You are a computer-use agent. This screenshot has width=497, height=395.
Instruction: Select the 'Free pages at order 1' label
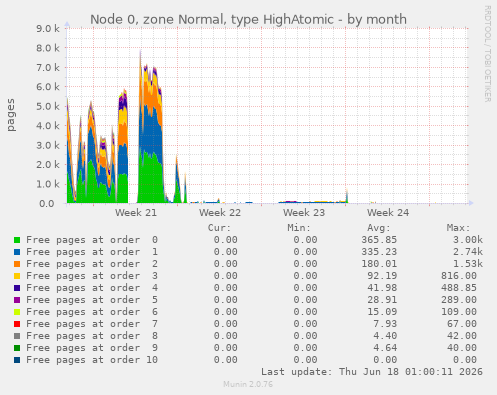pos(92,252)
